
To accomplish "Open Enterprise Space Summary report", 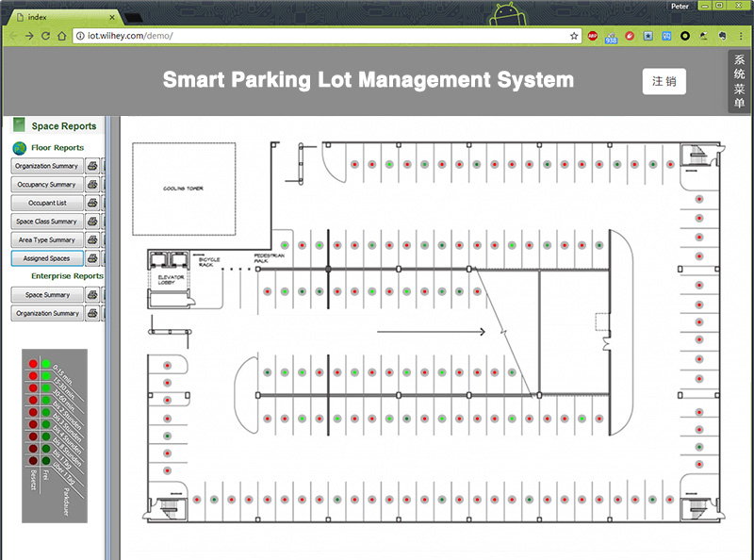I will pyautogui.click(x=47, y=294).
